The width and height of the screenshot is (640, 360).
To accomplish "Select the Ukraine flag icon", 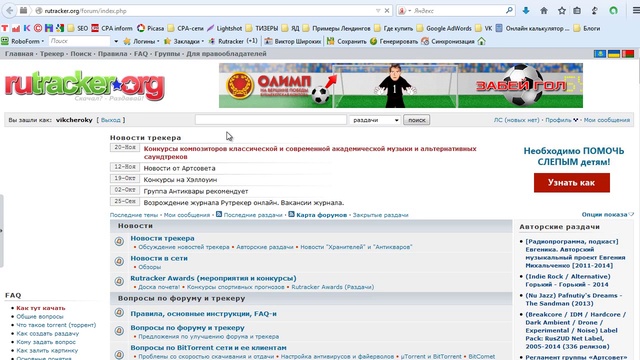I will (613, 53).
